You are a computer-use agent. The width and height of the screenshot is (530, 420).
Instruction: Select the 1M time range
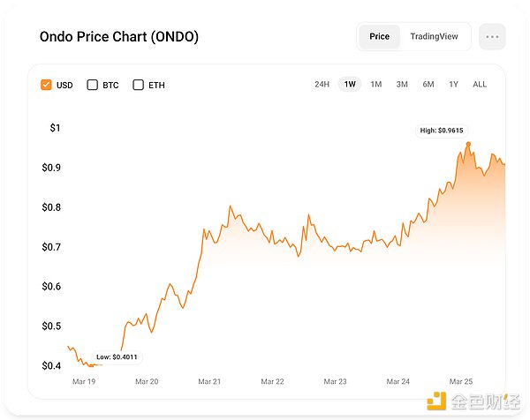[x=376, y=85]
